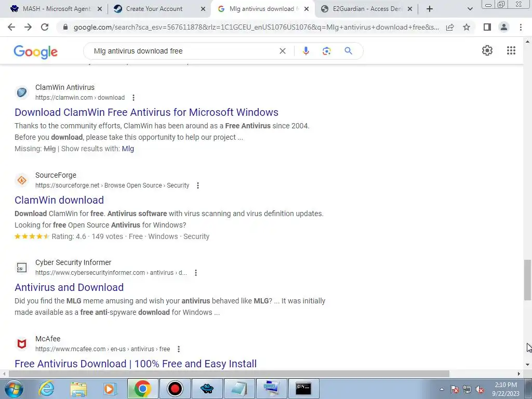The image size is (532, 399).
Task: Start voice search with the microphone
Action: (305, 51)
